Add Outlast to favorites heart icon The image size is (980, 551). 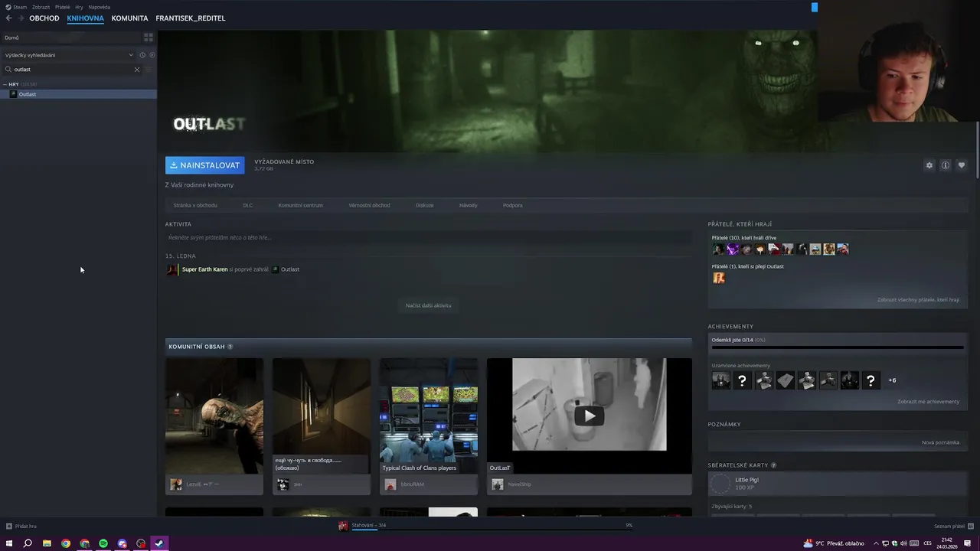962,165
